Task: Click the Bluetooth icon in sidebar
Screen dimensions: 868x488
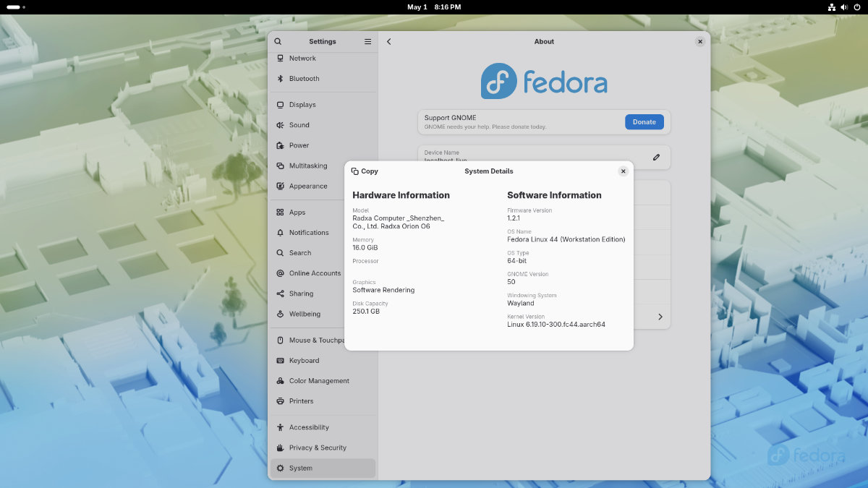Action: coord(280,79)
